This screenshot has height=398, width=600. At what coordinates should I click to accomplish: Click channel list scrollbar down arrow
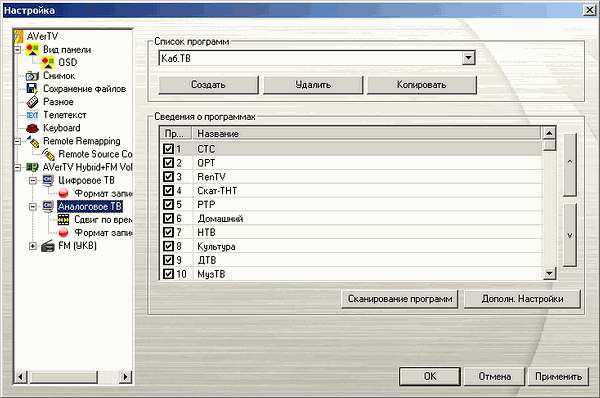549,273
